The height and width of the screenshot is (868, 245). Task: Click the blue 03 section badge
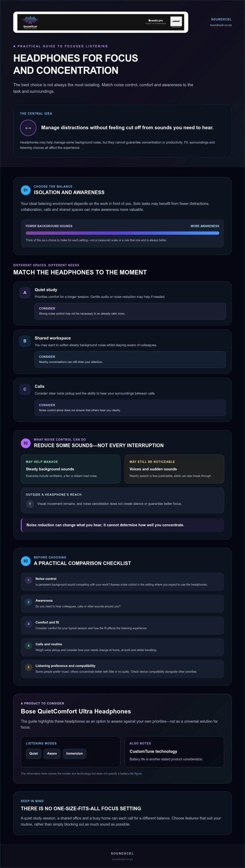point(25,561)
